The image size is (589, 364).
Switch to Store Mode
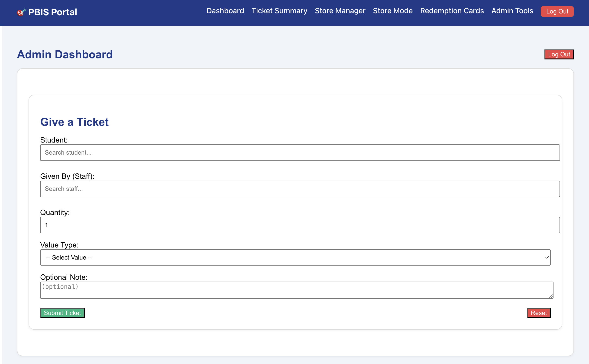tap(393, 11)
